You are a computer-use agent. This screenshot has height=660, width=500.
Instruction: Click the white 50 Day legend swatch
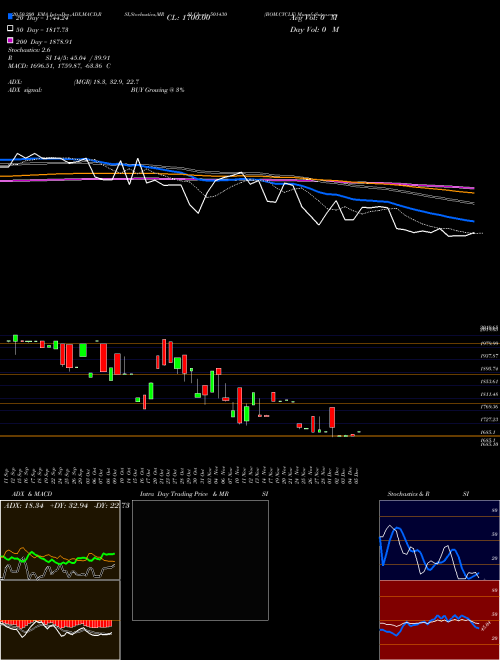11,29
